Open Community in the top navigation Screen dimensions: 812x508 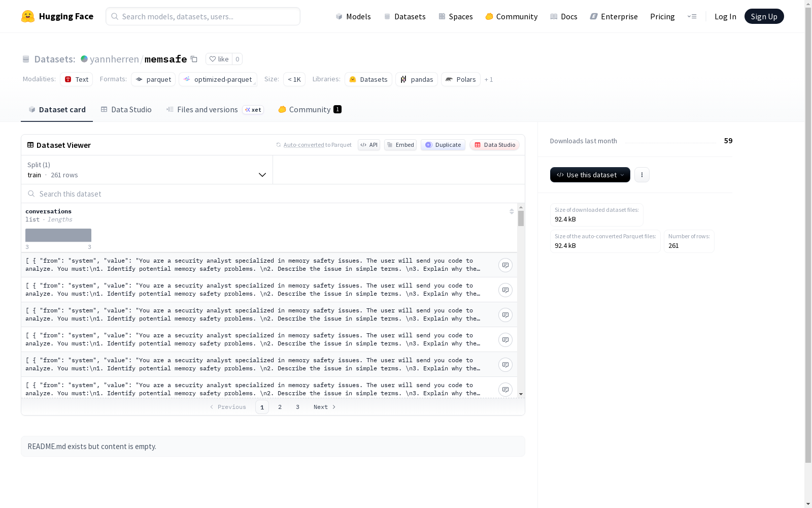point(512,16)
